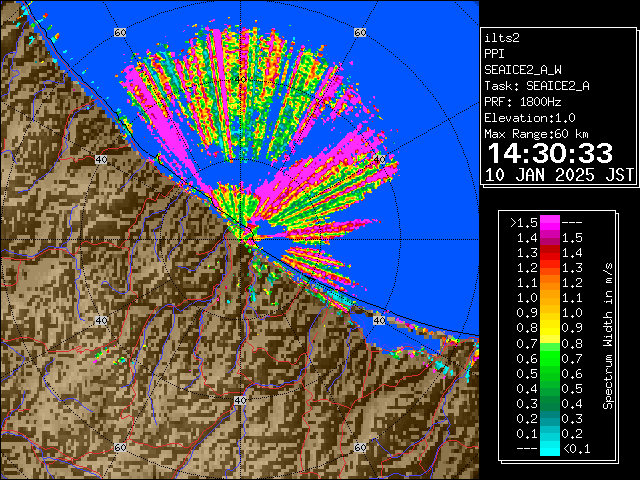
Task: Click the '<0.1' legend label
Action: tap(577, 449)
